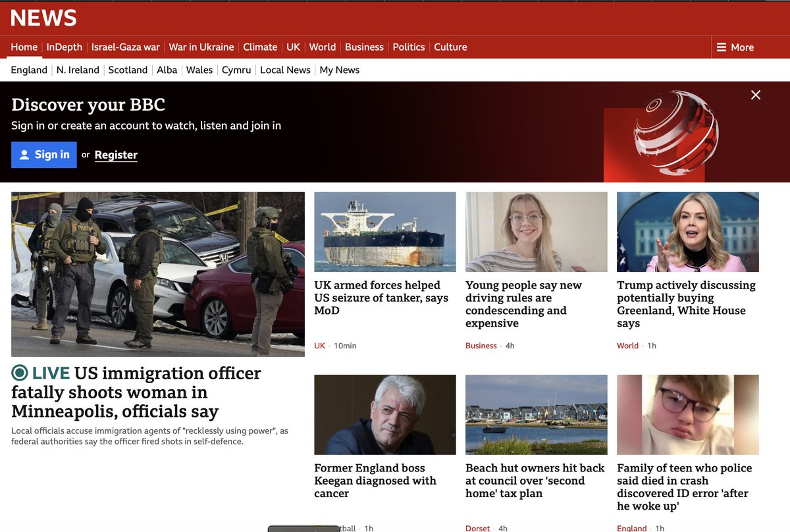790x532 pixels.
Task: Go to the World tab
Action: pos(323,47)
